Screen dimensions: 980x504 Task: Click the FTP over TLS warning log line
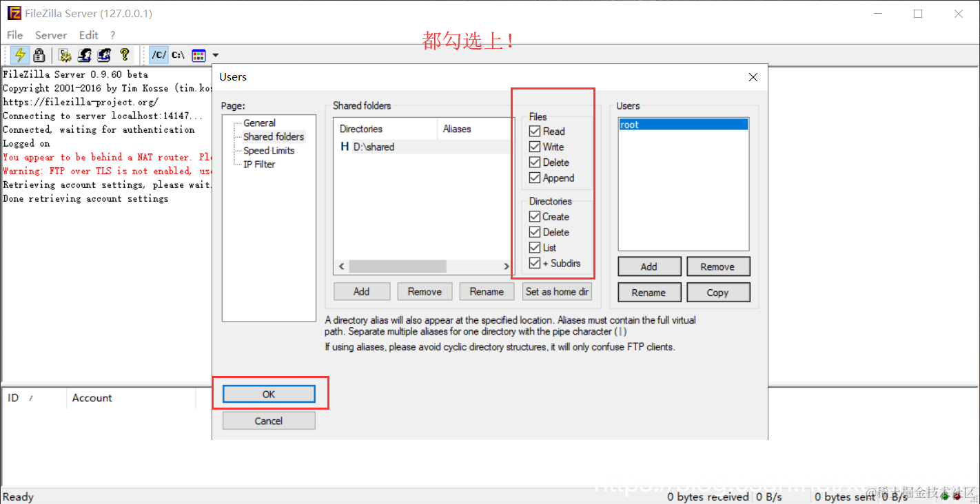click(x=108, y=171)
